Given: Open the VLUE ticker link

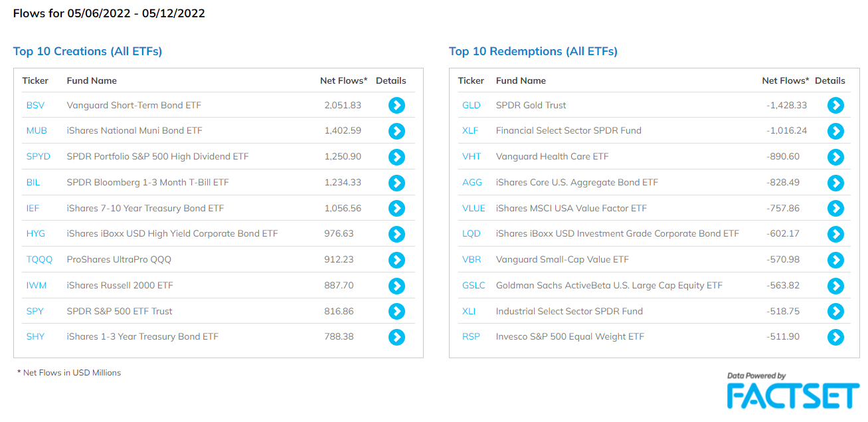Looking at the screenshot, I should coord(474,208).
